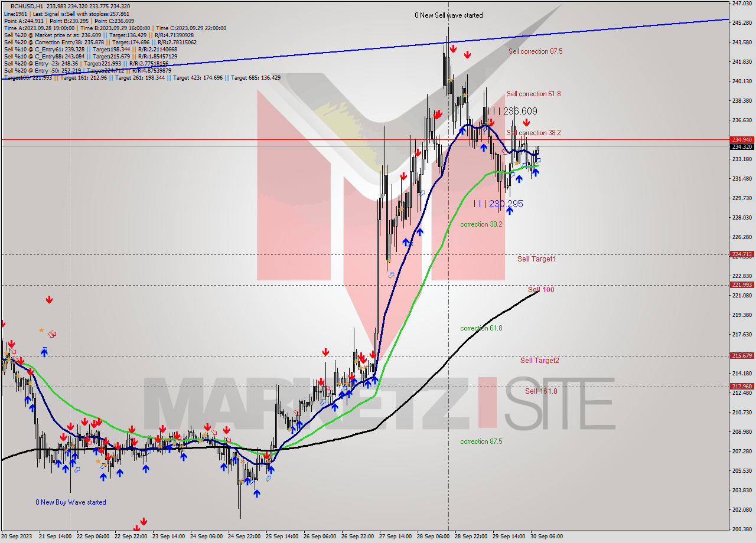This screenshot has width=756, height=543.
Task: Click 208.980 on the price axis
Action: pos(742,431)
